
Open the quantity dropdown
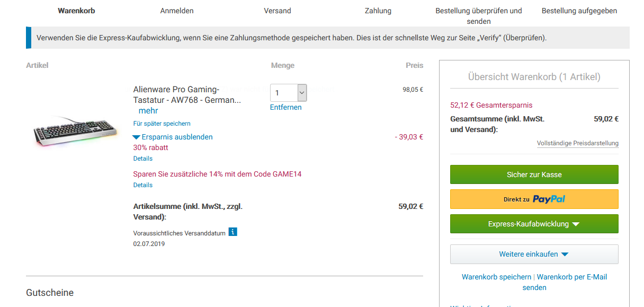[289, 93]
